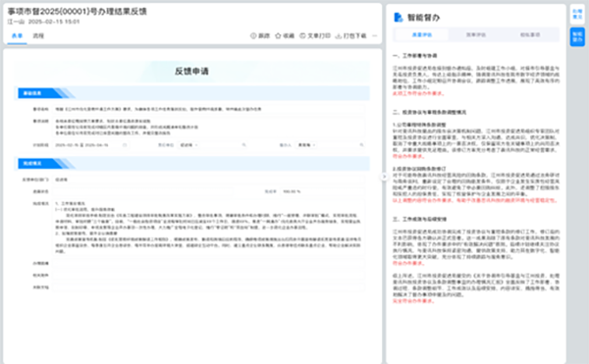Click the 反馈单位(部门) input field
This screenshot has height=364, width=589.
click(x=208, y=180)
